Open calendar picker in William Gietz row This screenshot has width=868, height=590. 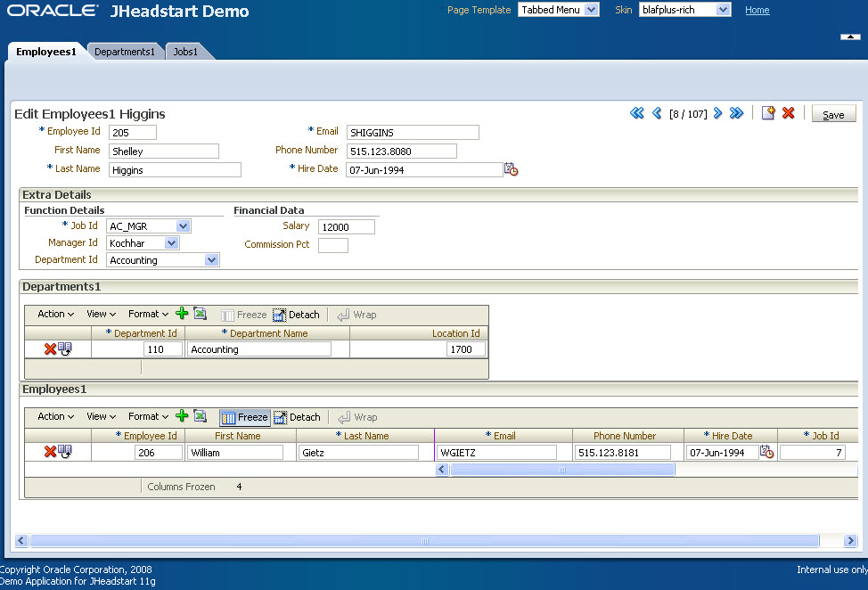pos(766,452)
